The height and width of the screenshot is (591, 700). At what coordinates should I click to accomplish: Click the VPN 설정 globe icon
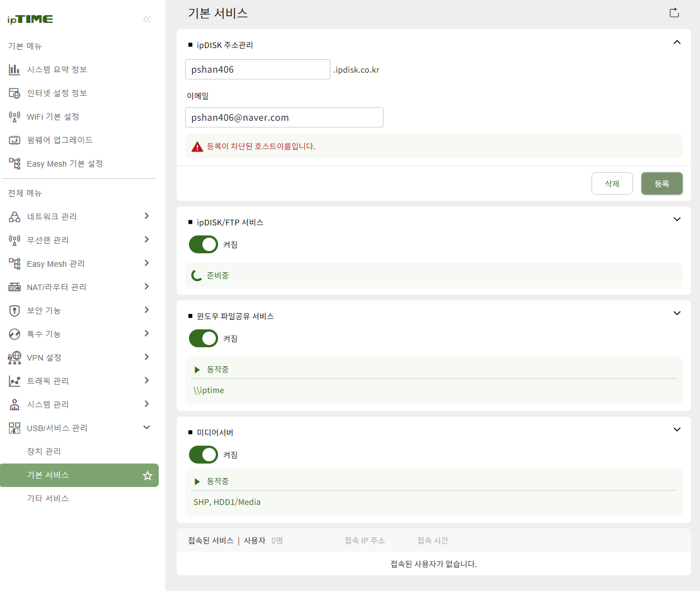click(15, 357)
